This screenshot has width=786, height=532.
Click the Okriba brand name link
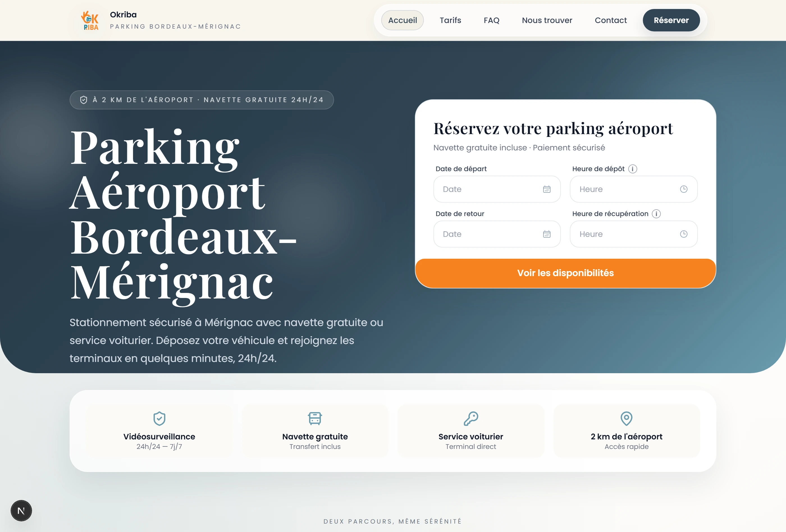(x=123, y=15)
